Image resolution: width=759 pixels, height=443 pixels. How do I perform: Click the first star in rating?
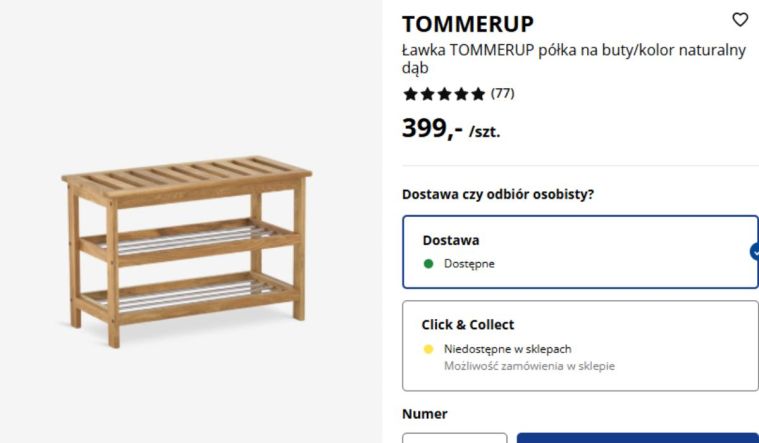pos(410,94)
